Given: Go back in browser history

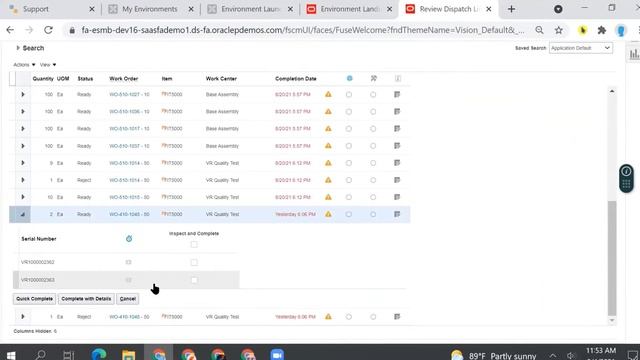Looking at the screenshot, I should point(10,30).
